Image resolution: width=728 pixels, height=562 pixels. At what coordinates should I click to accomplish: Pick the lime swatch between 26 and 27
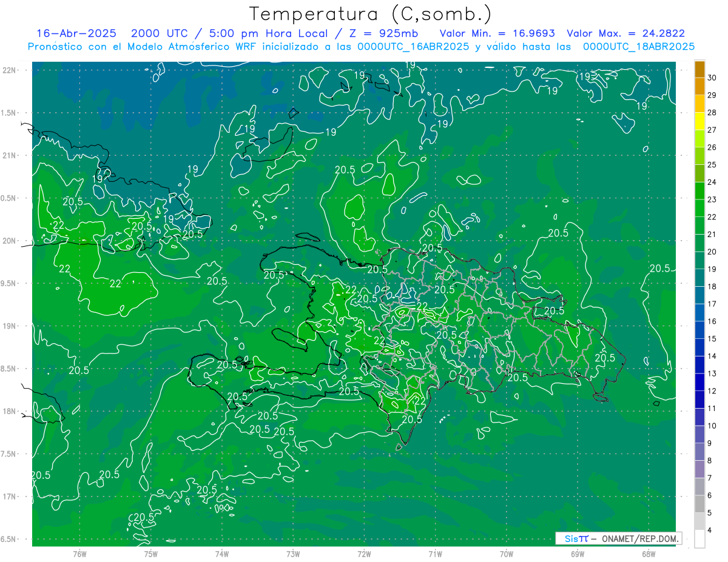pos(699,139)
